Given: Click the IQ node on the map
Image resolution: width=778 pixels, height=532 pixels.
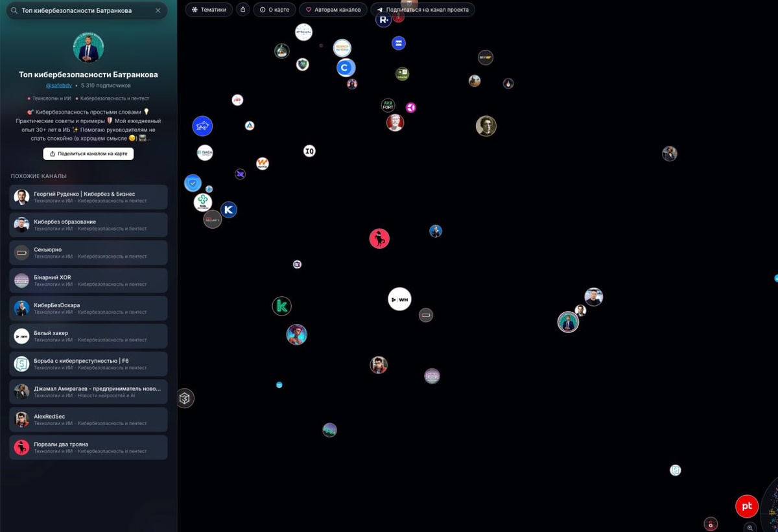Looking at the screenshot, I should tap(309, 151).
